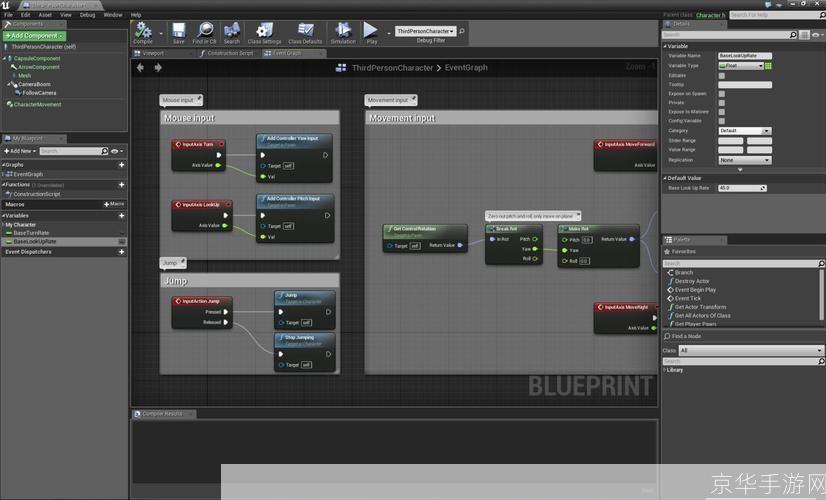Image resolution: width=826 pixels, height=500 pixels.
Task: Open the Variable Type Float dropdown
Action: tap(741, 66)
